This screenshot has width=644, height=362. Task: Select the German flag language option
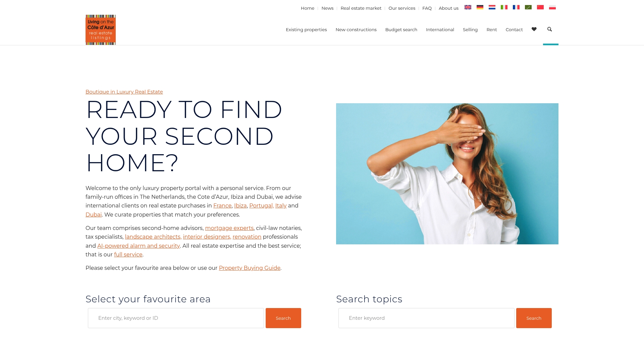[x=480, y=7]
